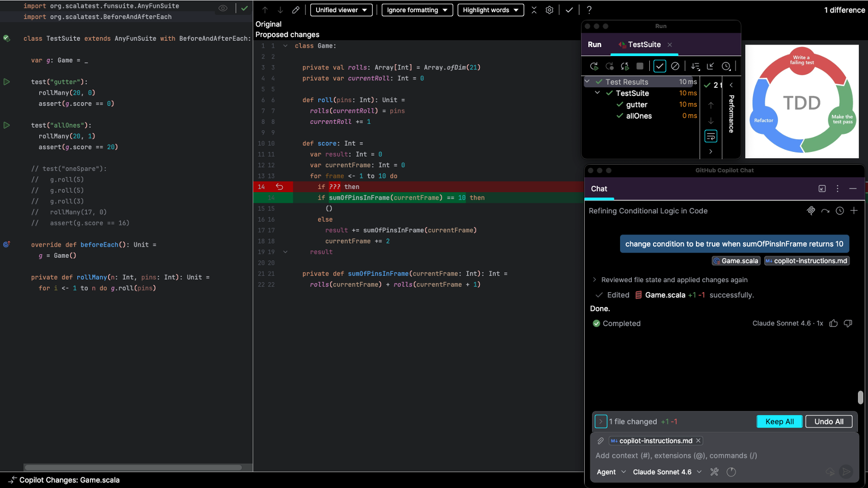
Task: Open Copilot tools configuration icon
Action: (x=714, y=472)
